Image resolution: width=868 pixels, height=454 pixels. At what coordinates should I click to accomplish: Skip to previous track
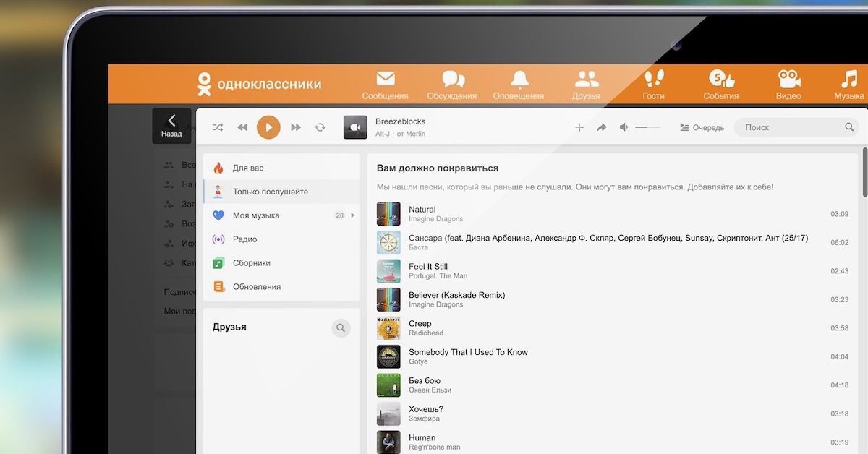[242, 127]
